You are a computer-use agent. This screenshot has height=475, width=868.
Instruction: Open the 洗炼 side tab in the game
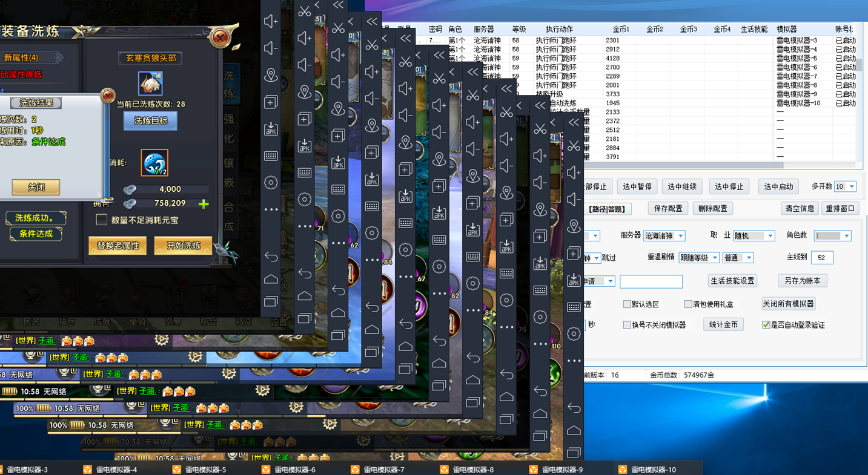pos(229,84)
